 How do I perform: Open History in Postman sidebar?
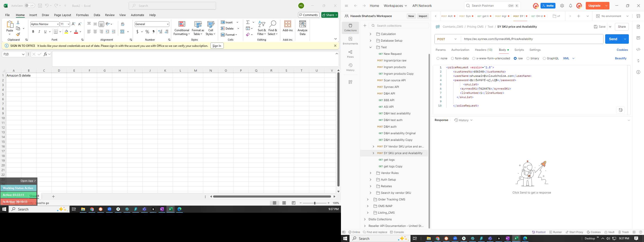point(350,67)
